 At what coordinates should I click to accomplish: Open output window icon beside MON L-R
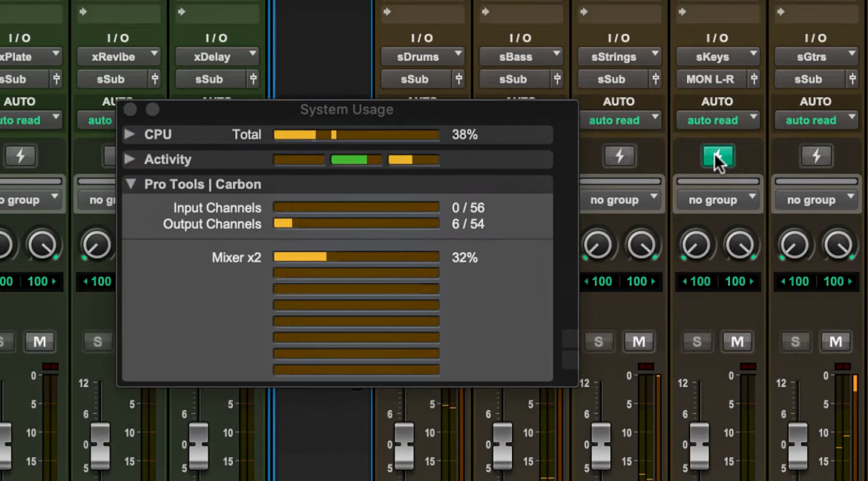[x=754, y=79]
